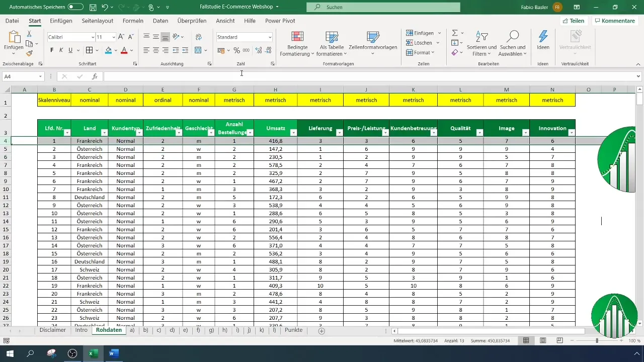Click Suchen und Auswählen magnifier

[513, 44]
